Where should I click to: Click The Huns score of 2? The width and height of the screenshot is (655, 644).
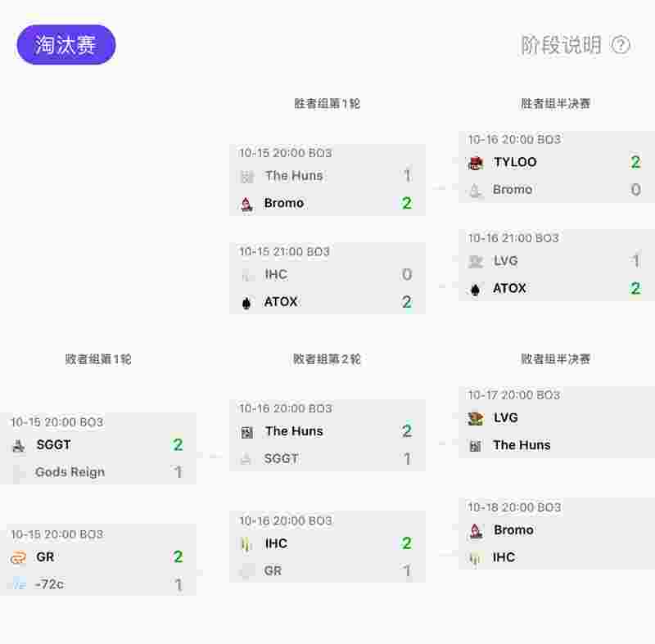pos(408,431)
